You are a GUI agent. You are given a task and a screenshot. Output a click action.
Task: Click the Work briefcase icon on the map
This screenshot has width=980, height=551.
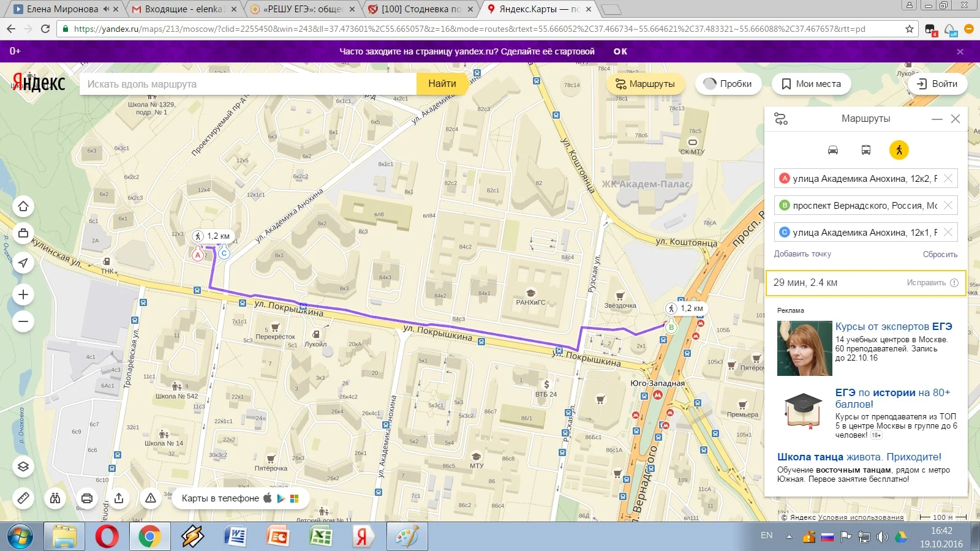(23, 233)
